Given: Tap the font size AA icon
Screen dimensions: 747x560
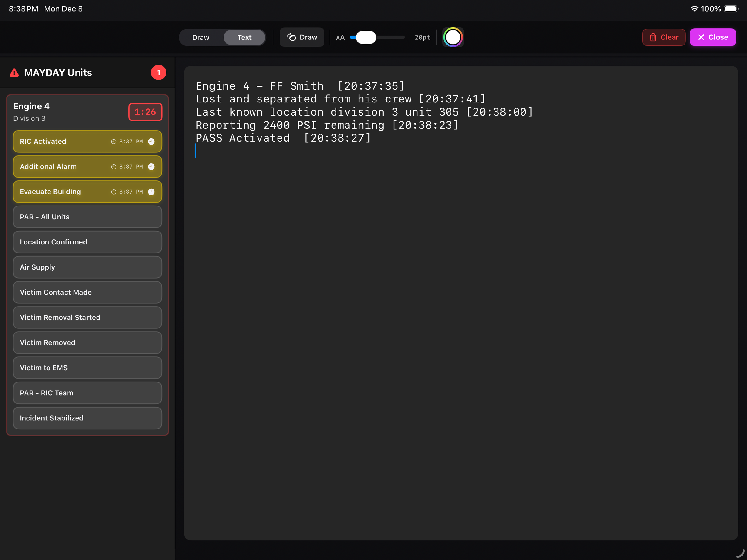Looking at the screenshot, I should [x=340, y=37].
